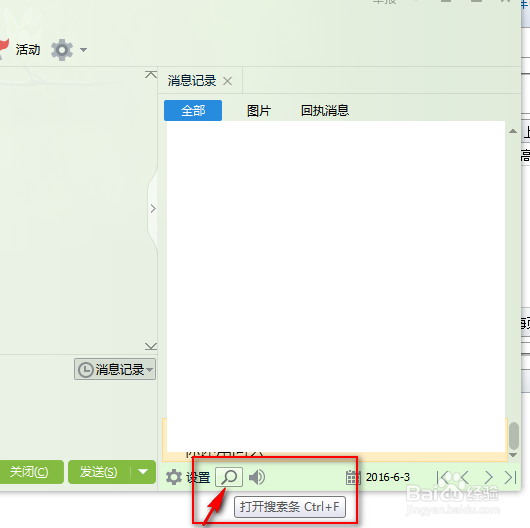Click the 设置 label
The image size is (530, 528).
(x=198, y=477)
